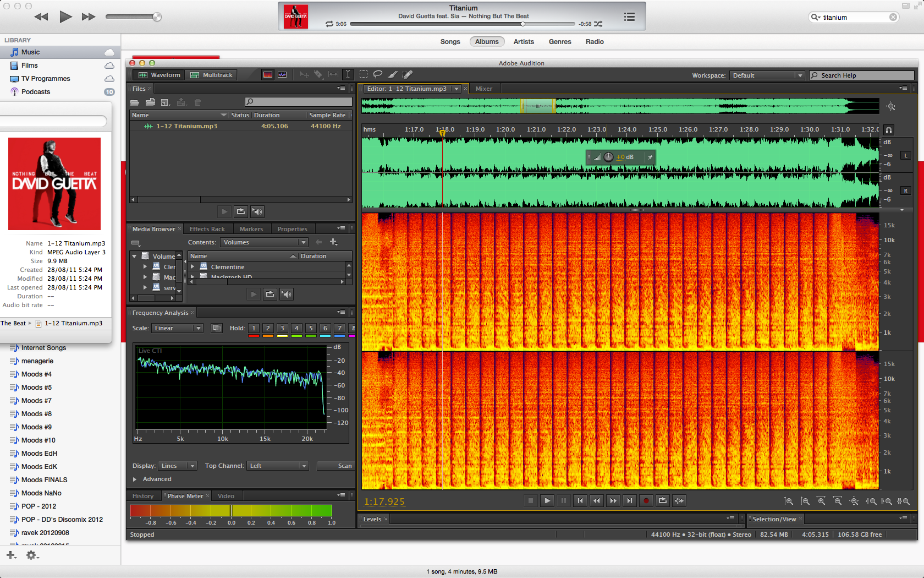Select the Paintbrush Selection tool
The height and width of the screenshot is (578, 924).
click(x=393, y=74)
